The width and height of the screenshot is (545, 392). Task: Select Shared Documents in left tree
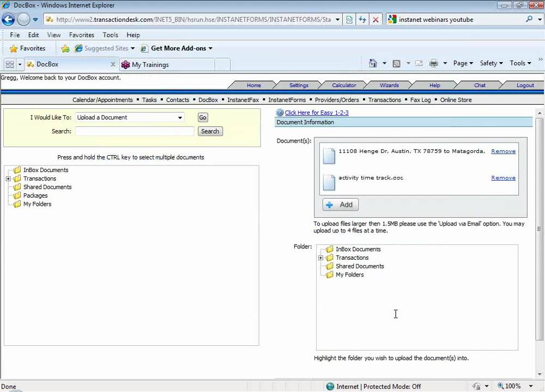pyautogui.click(x=47, y=187)
